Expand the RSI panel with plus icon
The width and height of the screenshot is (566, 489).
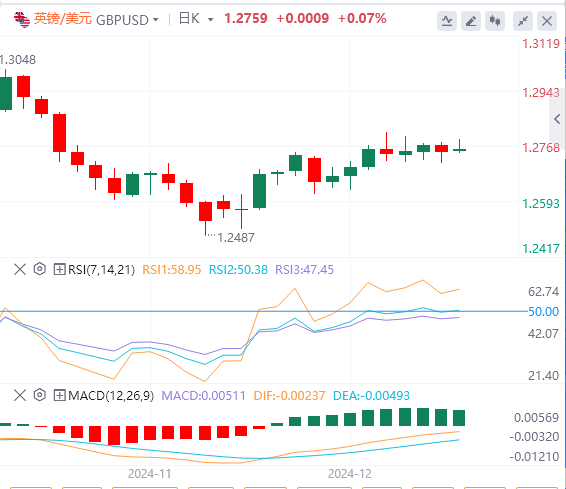(x=59, y=269)
